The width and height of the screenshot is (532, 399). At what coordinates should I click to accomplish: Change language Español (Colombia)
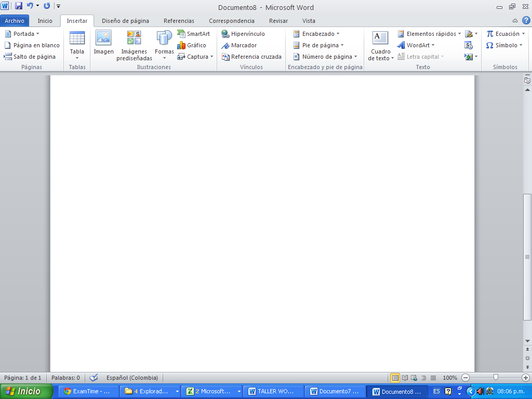pos(132,378)
